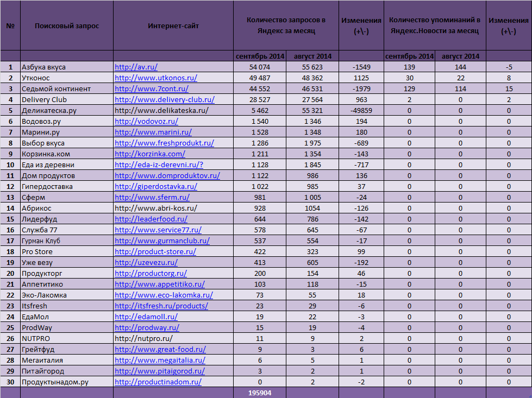Open the giperdostavka.ru link
Screen dimensions: 532x398
(156, 186)
